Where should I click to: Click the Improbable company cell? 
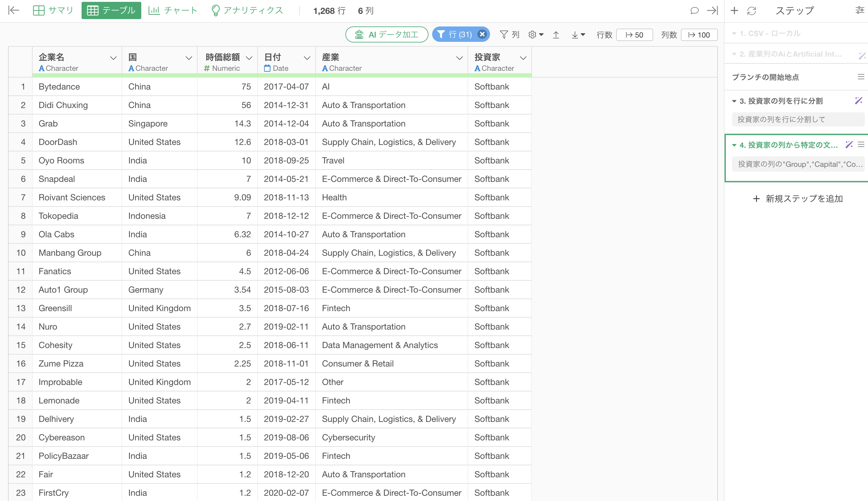77,382
